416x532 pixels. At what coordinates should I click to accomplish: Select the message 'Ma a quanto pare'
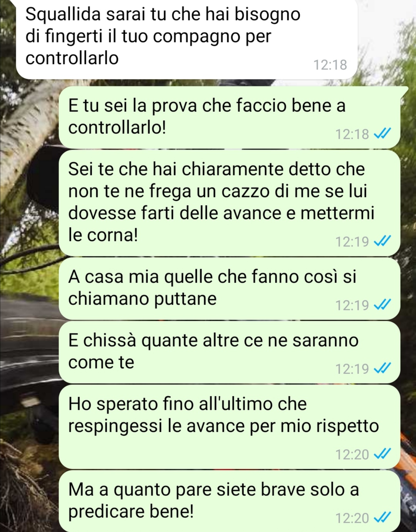(x=230, y=501)
